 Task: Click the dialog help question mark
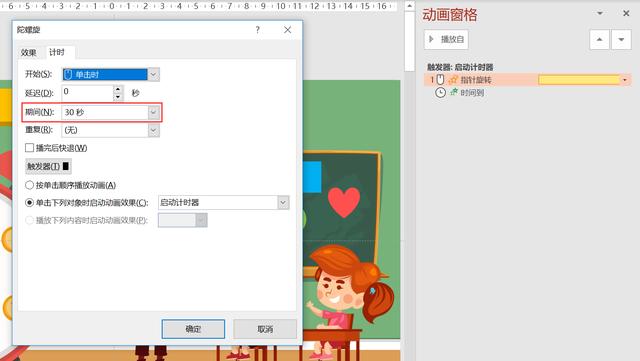click(258, 30)
